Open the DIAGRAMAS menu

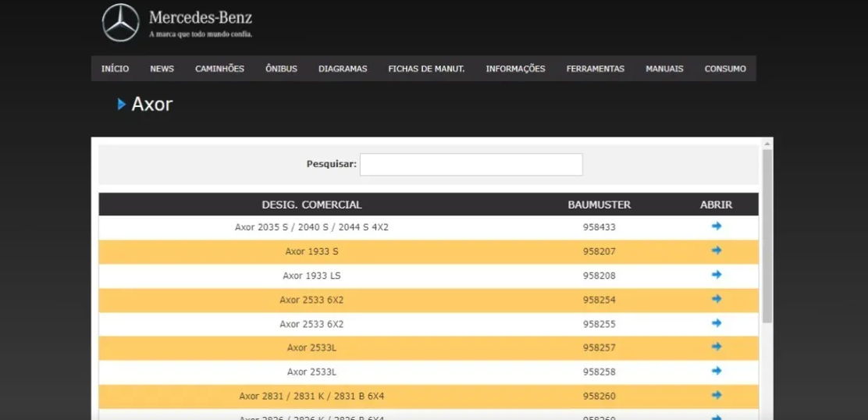click(x=343, y=69)
